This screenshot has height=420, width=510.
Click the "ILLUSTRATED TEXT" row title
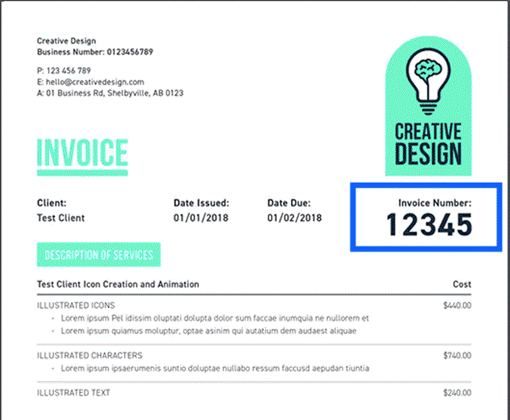(73, 393)
